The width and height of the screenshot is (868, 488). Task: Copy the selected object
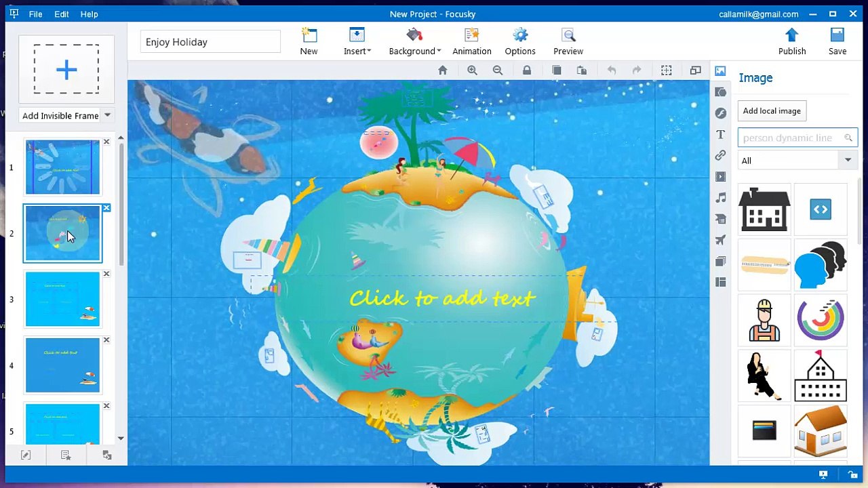click(556, 70)
